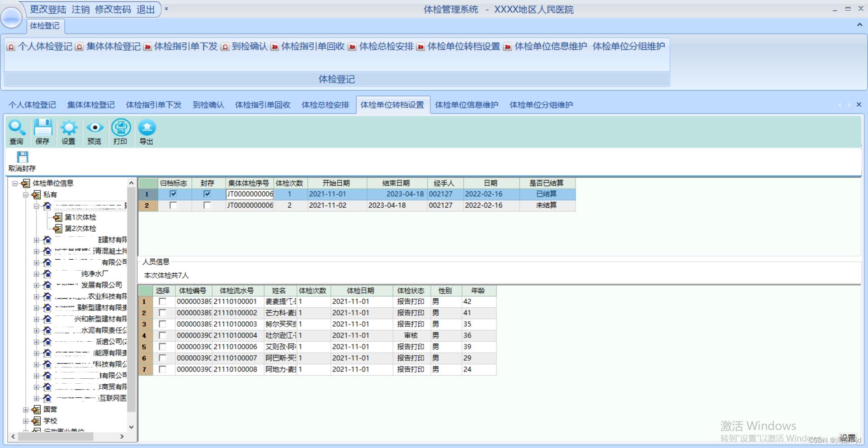This screenshot has height=448, width=868.
Task: Switch to the 体检单位信息维护 tab
Action: [x=467, y=105]
